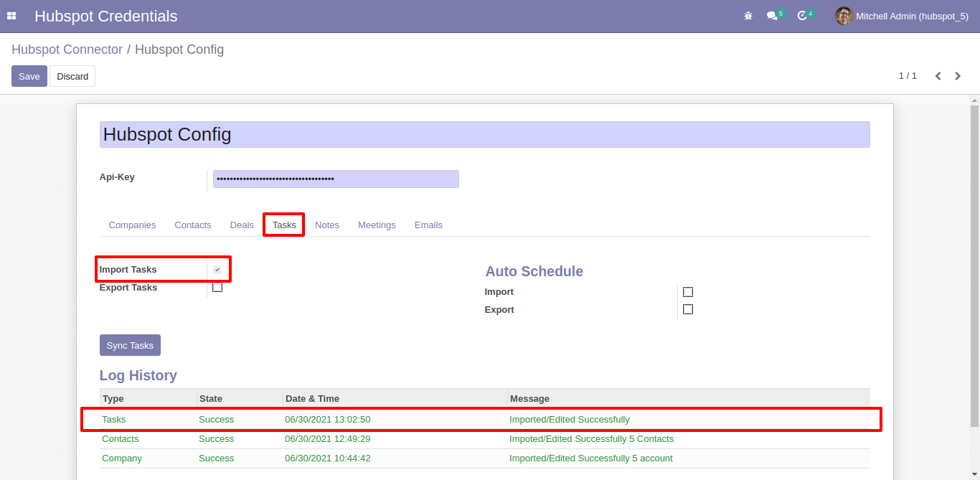980x480 pixels.
Task: Check Auto Schedule Export checkbox
Action: click(688, 310)
